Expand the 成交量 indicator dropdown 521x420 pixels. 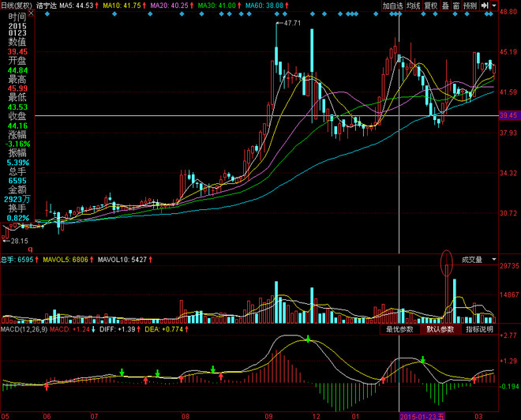point(494,260)
